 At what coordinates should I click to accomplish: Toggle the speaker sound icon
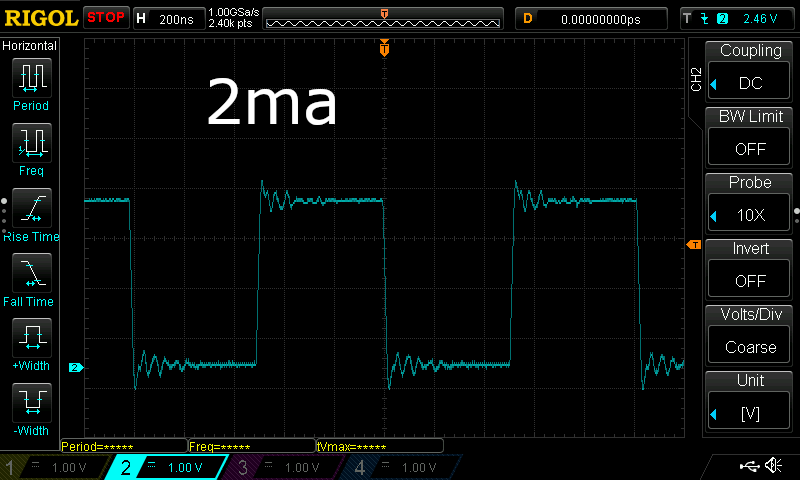pos(773,466)
